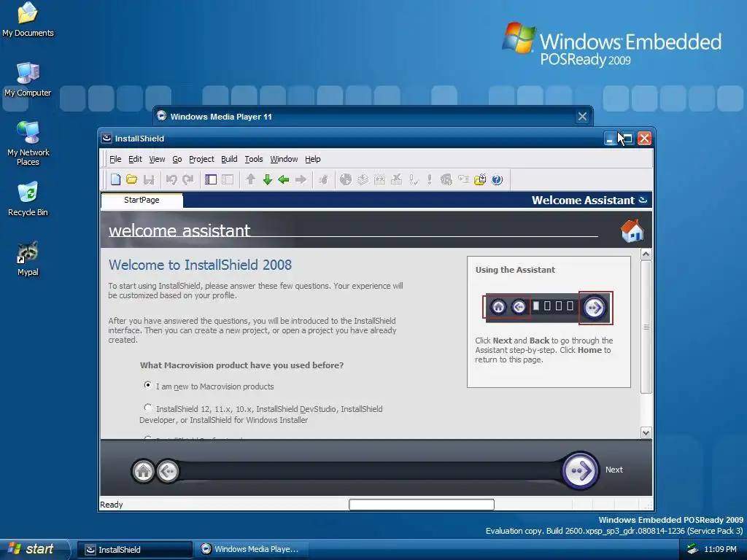Click the green down arrow icon
The image size is (747, 560).
pyautogui.click(x=267, y=179)
